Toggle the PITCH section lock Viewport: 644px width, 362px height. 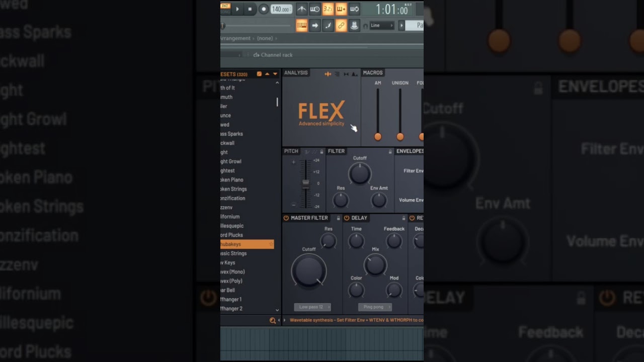click(x=321, y=151)
